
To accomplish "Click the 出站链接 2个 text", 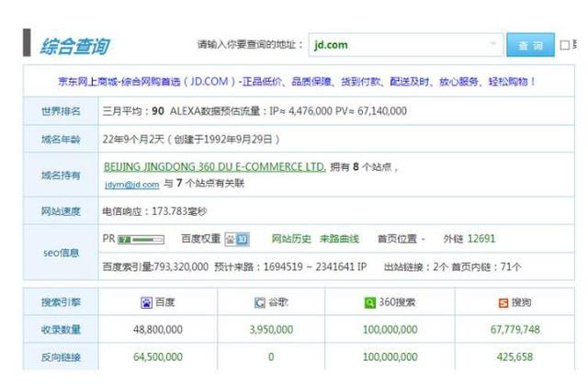I will click(415, 267).
